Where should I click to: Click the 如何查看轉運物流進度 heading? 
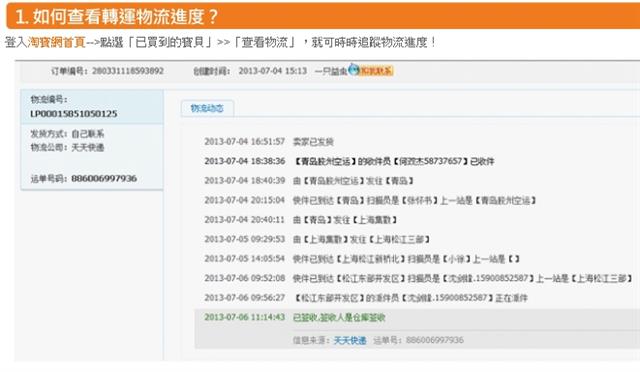click(117, 16)
